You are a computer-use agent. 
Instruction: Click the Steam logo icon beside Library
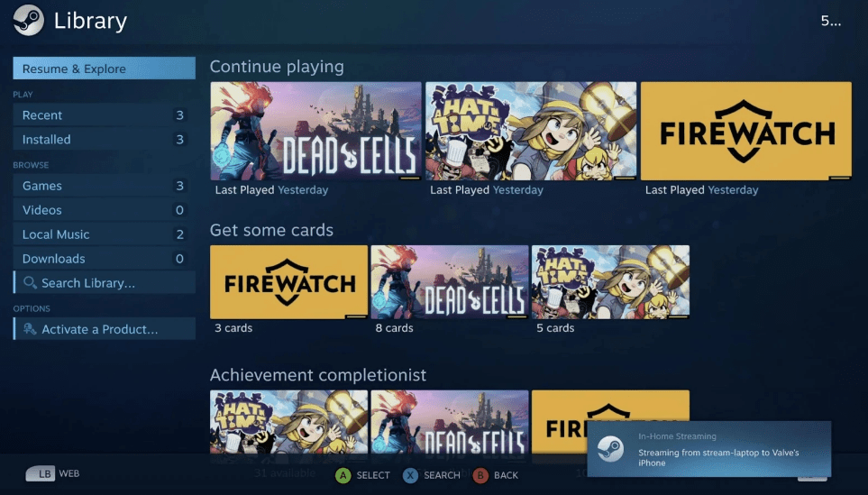click(x=28, y=21)
